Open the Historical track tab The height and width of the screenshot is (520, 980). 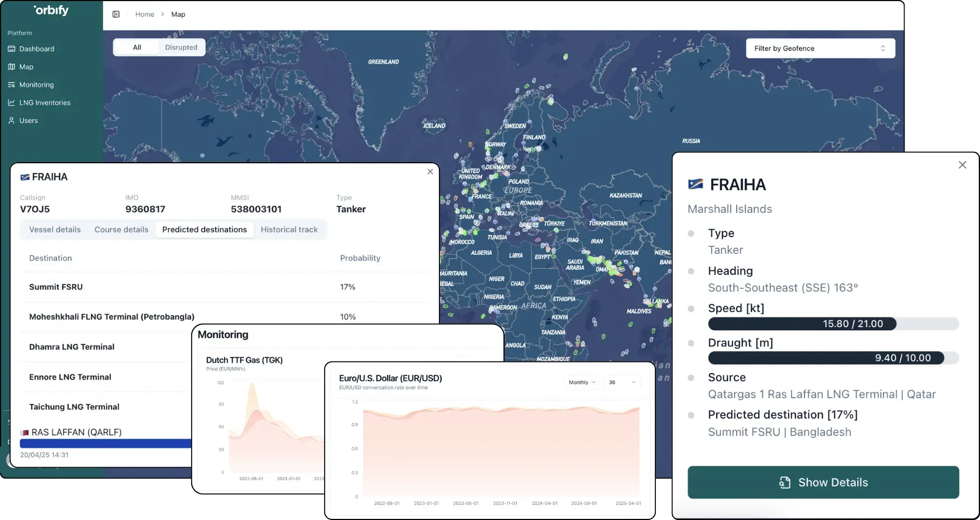pos(289,230)
